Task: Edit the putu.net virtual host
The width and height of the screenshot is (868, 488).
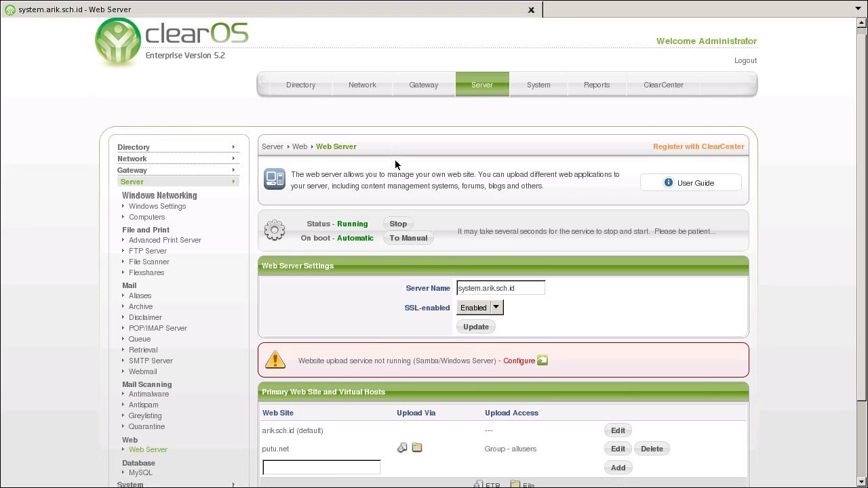Action: click(618, 449)
